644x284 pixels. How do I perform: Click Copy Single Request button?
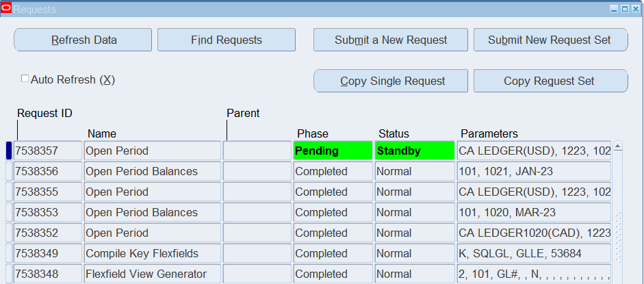pyautogui.click(x=391, y=81)
